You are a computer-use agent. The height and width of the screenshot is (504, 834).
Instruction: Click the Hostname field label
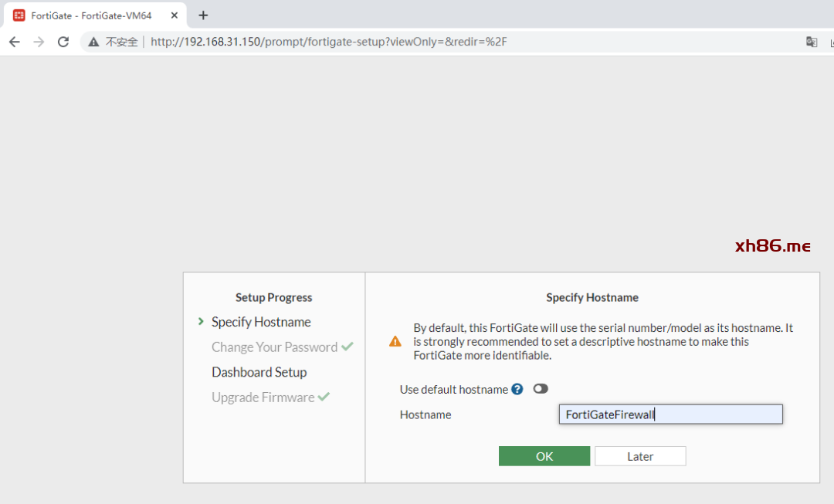coord(425,414)
